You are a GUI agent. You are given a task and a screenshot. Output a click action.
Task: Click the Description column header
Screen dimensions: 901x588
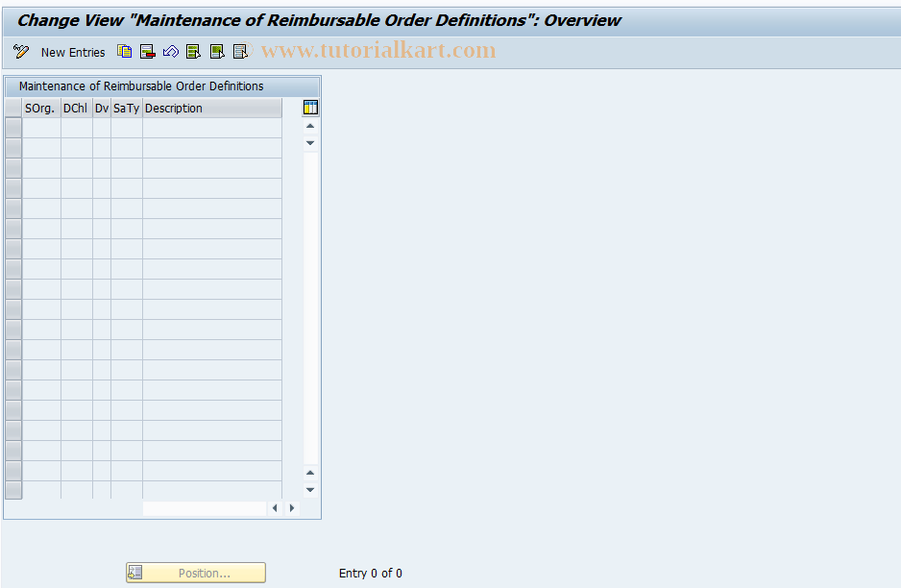pyautogui.click(x=212, y=108)
